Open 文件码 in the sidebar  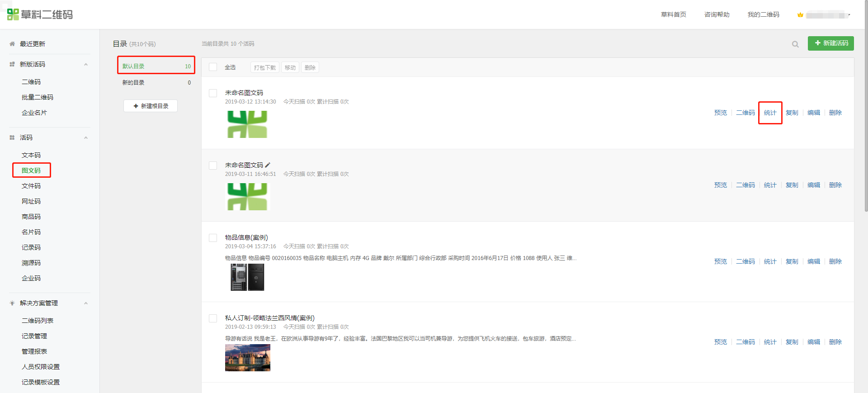click(31, 186)
